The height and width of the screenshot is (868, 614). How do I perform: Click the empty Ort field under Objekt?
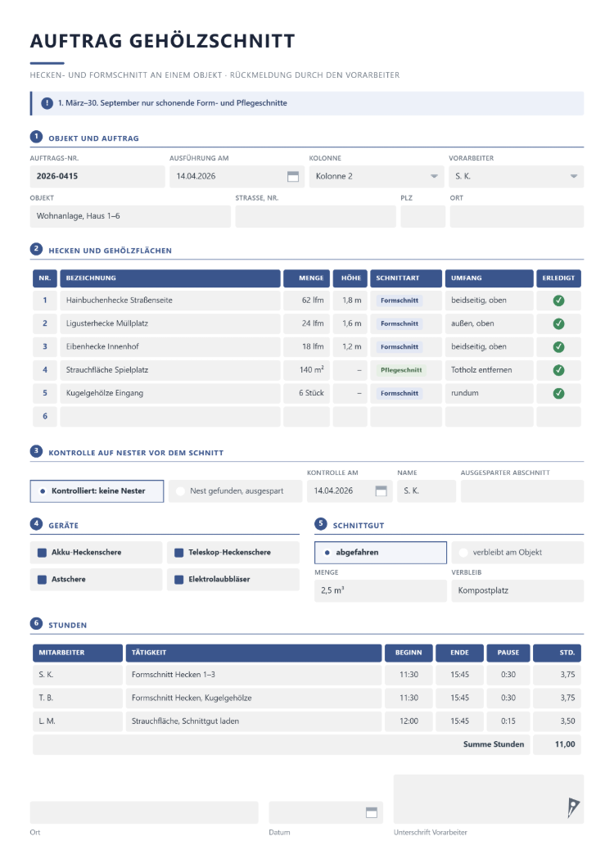tap(517, 216)
